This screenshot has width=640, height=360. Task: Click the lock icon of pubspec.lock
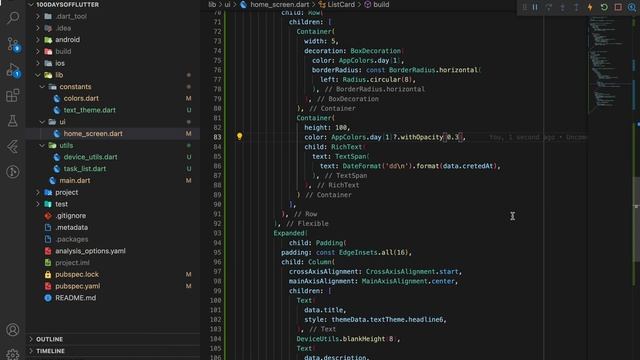(x=48, y=274)
